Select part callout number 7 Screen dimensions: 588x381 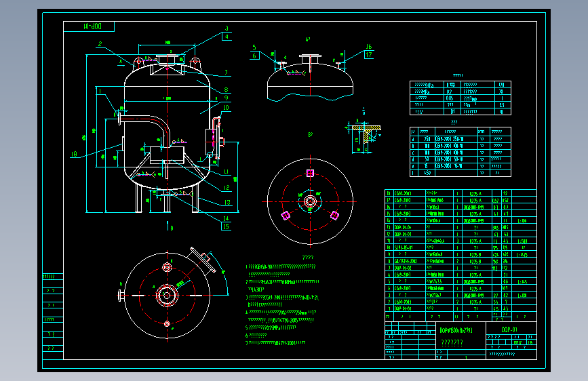[226, 73]
